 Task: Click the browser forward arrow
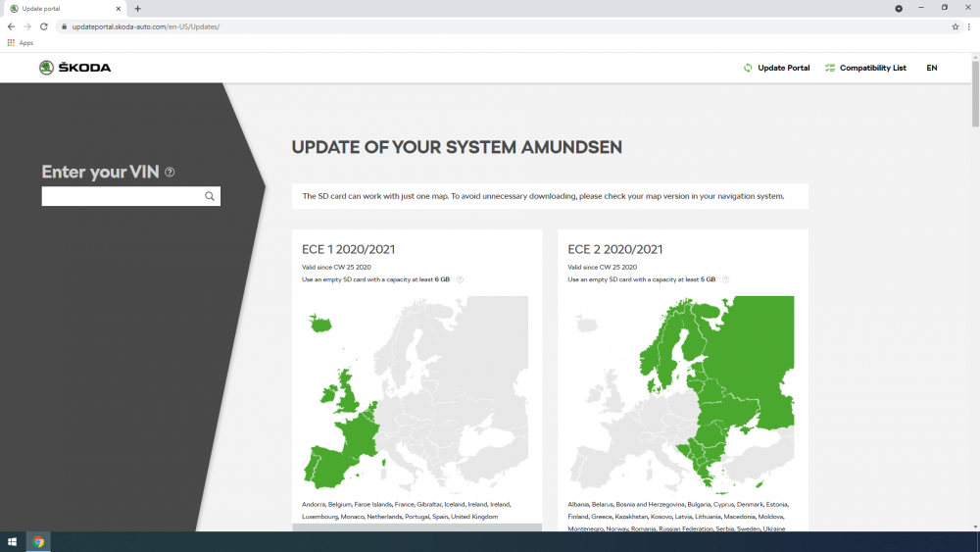(27, 26)
